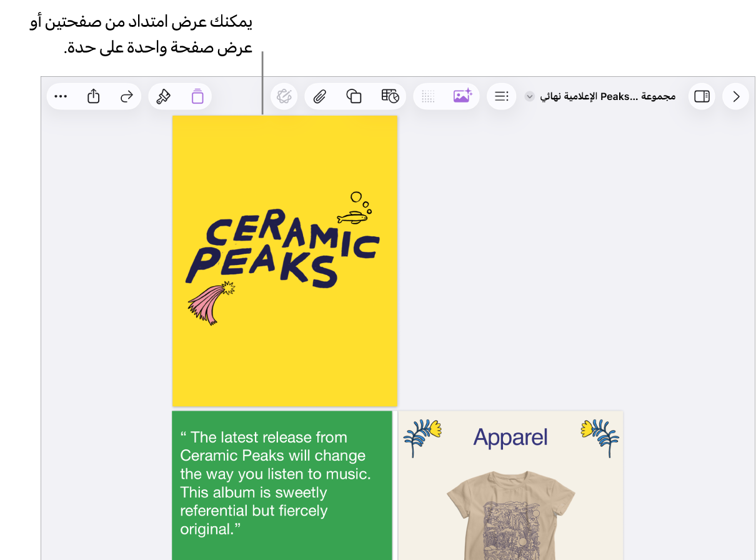Click the Redo arrow icon
The height and width of the screenshot is (560, 756).
(x=127, y=96)
